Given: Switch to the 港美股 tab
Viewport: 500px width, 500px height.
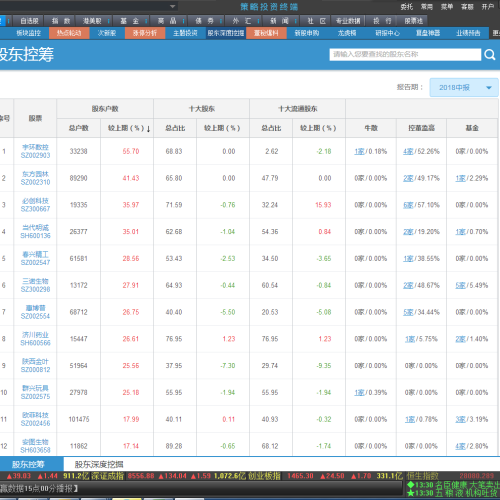Looking at the screenshot, I should click(x=92, y=21).
